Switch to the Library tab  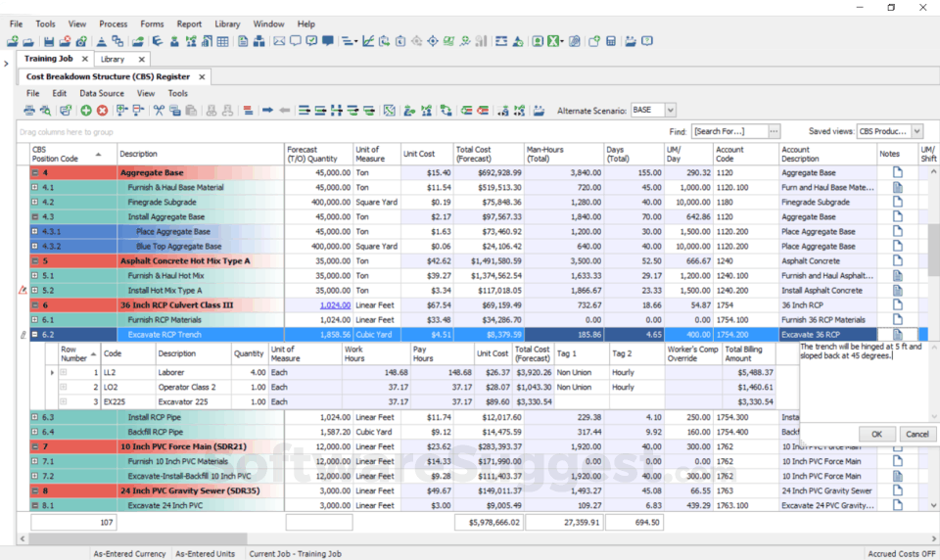[113, 59]
